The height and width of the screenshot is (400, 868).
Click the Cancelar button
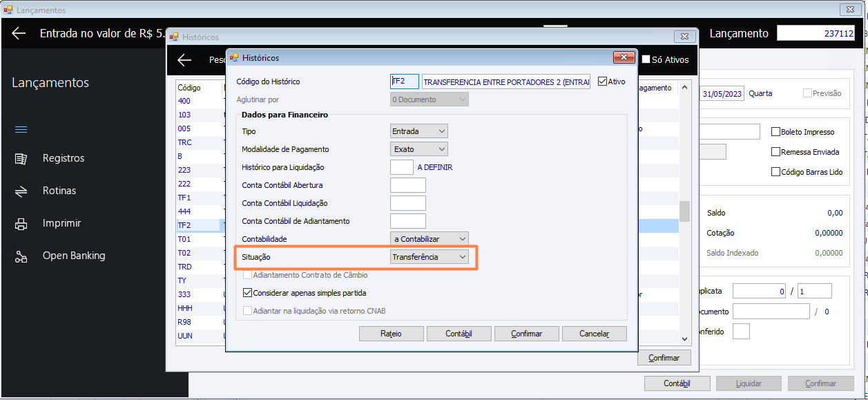[594, 334]
